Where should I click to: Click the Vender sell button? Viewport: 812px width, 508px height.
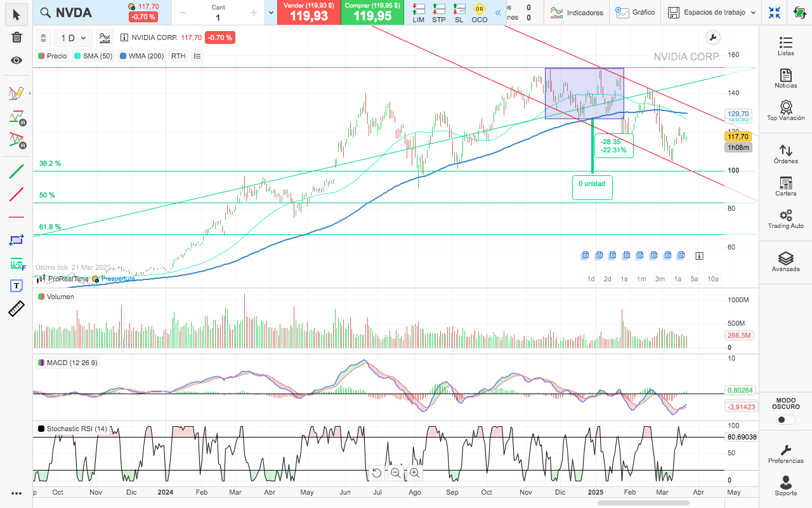tap(309, 13)
